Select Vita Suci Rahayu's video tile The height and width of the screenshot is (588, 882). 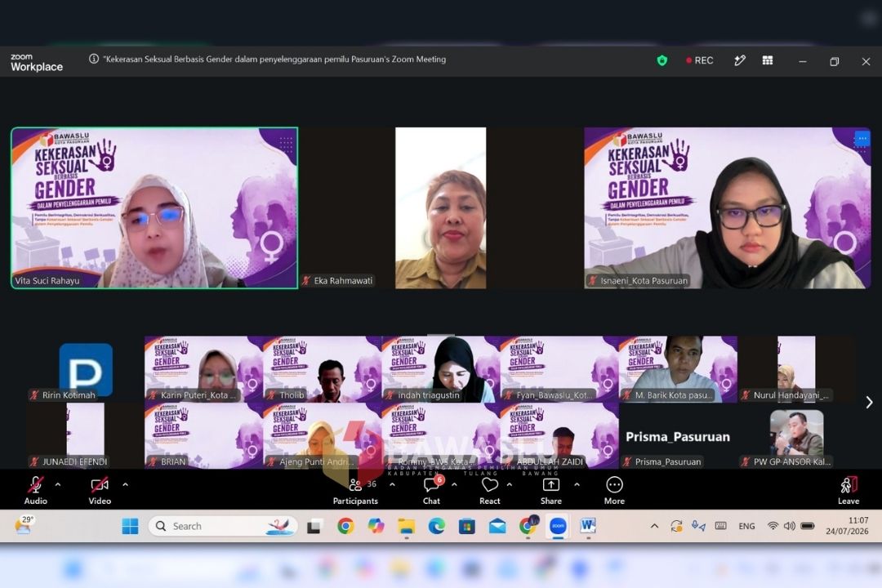click(x=154, y=207)
